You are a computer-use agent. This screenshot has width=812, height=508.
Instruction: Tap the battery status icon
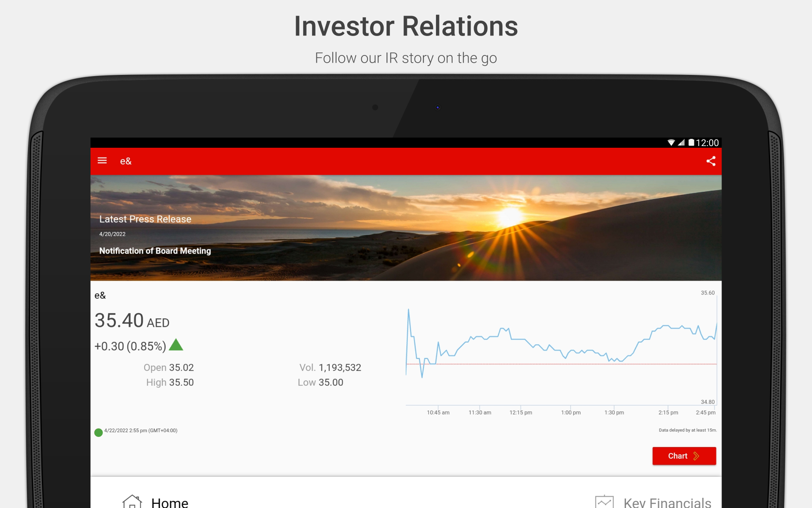point(691,143)
